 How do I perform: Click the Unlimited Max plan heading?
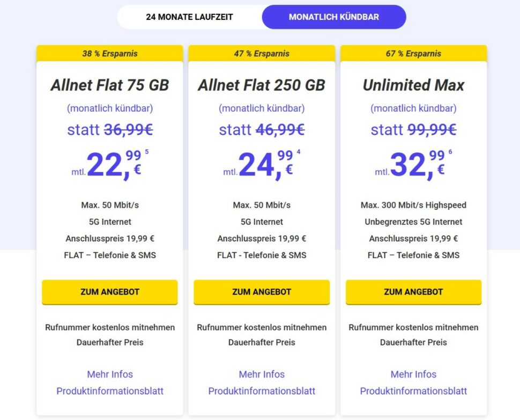(x=413, y=85)
